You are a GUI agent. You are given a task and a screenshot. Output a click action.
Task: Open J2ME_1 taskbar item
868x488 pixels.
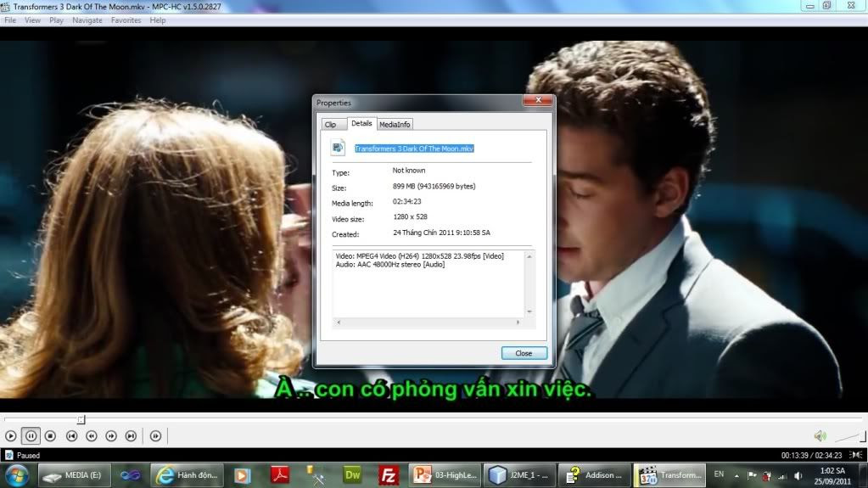pos(520,475)
